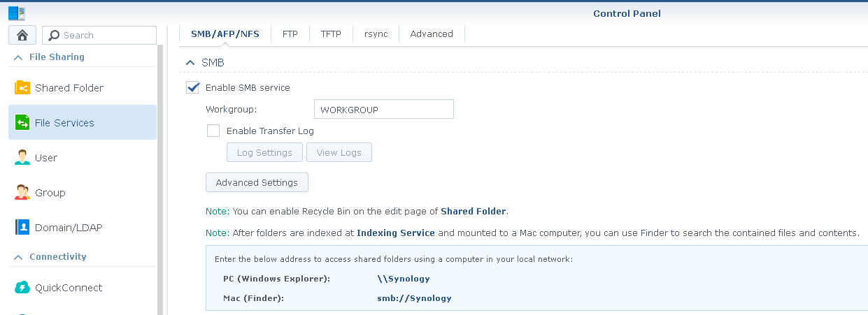Click the View Logs button
This screenshot has width=868, height=315.
tap(339, 152)
